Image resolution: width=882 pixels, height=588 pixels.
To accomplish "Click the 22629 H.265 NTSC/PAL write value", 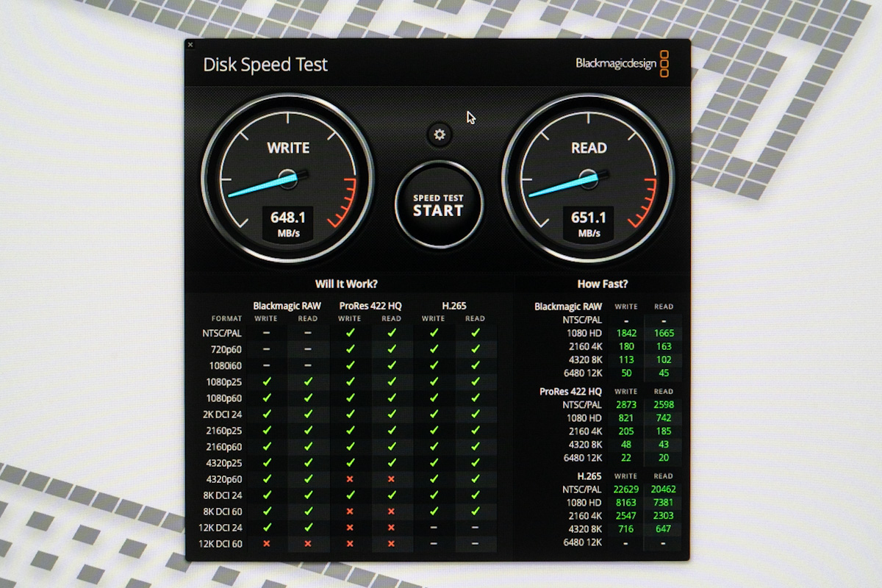I will pyautogui.click(x=626, y=490).
